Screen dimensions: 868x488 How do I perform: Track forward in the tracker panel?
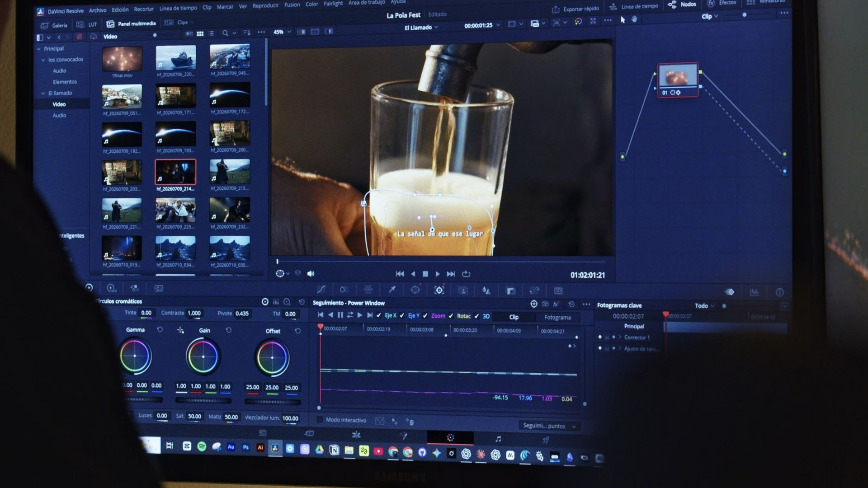(360, 315)
